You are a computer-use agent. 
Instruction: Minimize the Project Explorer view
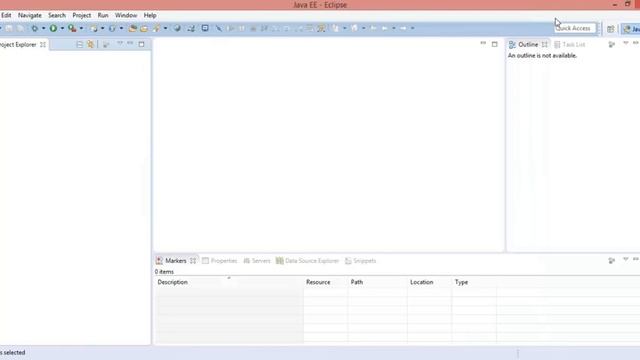(x=130, y=43)
